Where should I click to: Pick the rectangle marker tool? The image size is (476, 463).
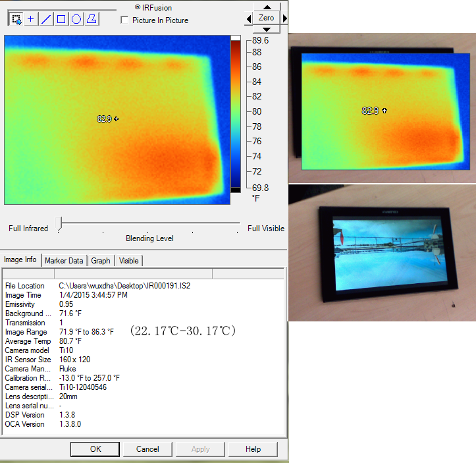tap(61, 19)
